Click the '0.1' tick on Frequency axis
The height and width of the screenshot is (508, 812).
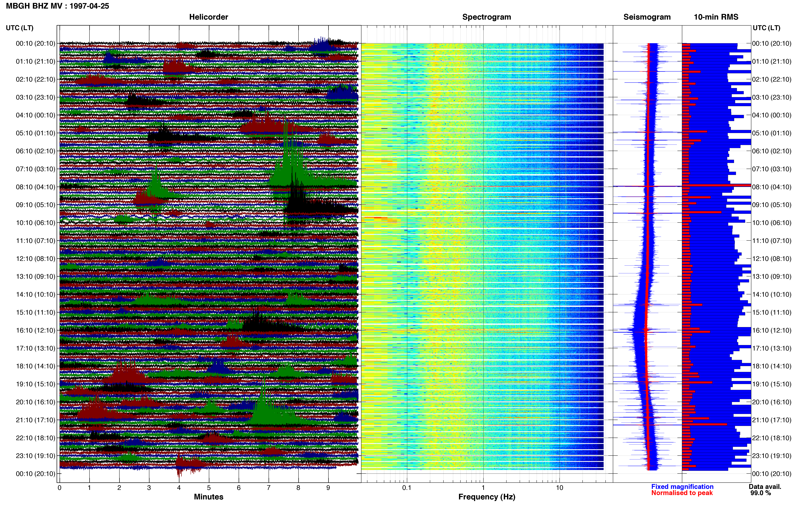pyautogui.click(x=407, y=487)
